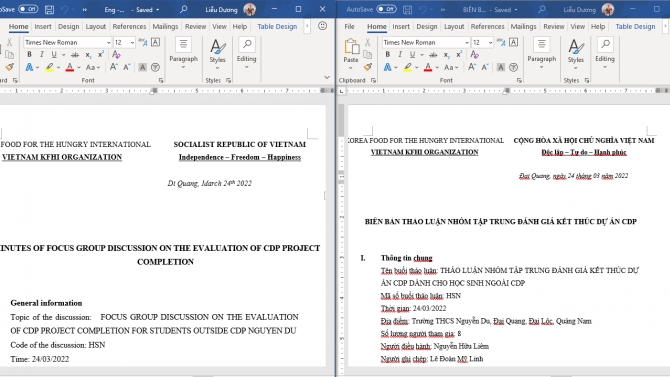Pick font color in the left window
Image resolution: width=670 pixels, height=377 pixels.
[70, 67]
